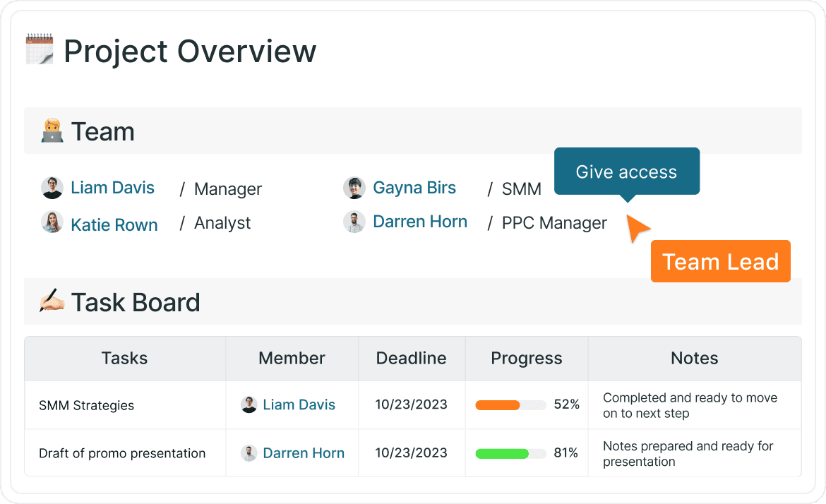Open Katie Rown profile link

point(114,225)
